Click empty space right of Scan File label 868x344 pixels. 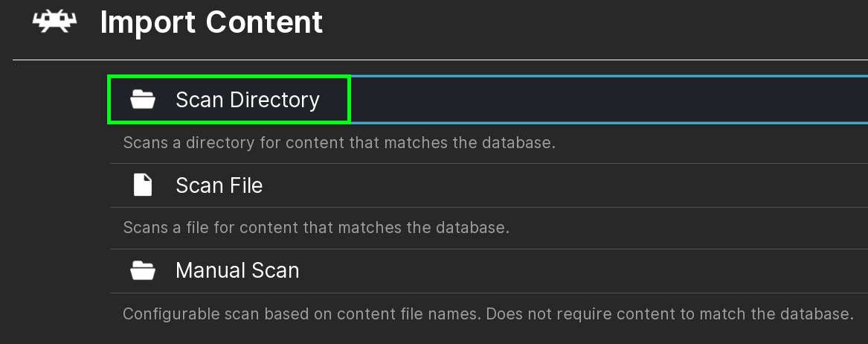[x=558, y=185]
